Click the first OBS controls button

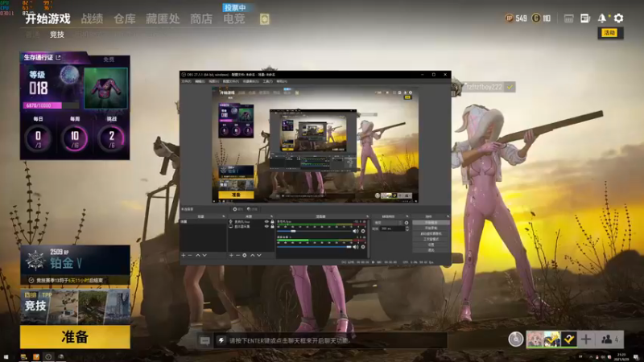pyautogui.click(x=431, y=223)
